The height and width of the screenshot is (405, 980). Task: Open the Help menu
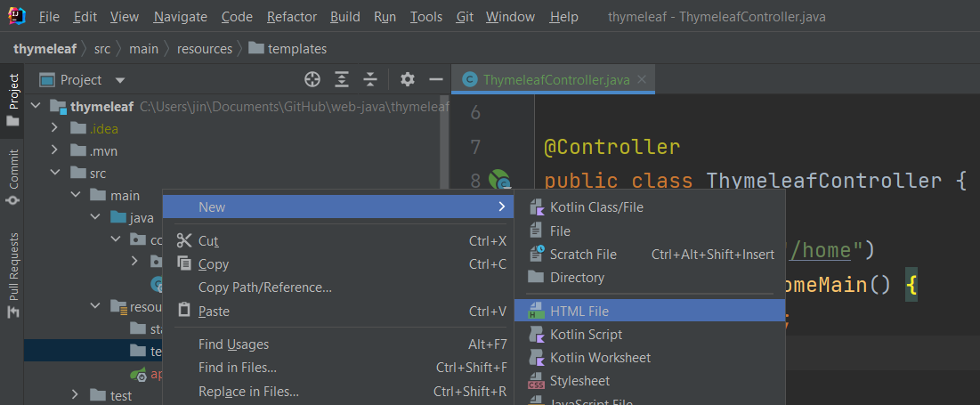[x=563, y=17]
